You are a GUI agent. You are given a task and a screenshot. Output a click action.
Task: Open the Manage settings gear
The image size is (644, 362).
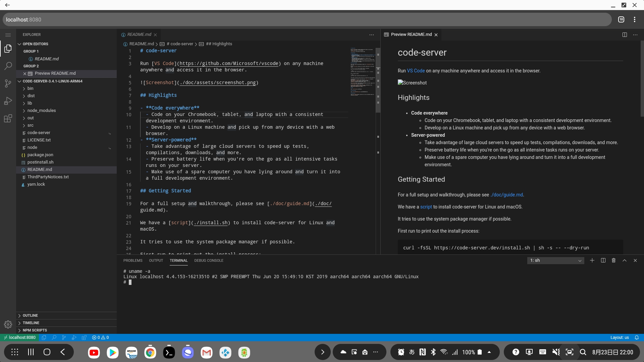(x=8, y=324)
